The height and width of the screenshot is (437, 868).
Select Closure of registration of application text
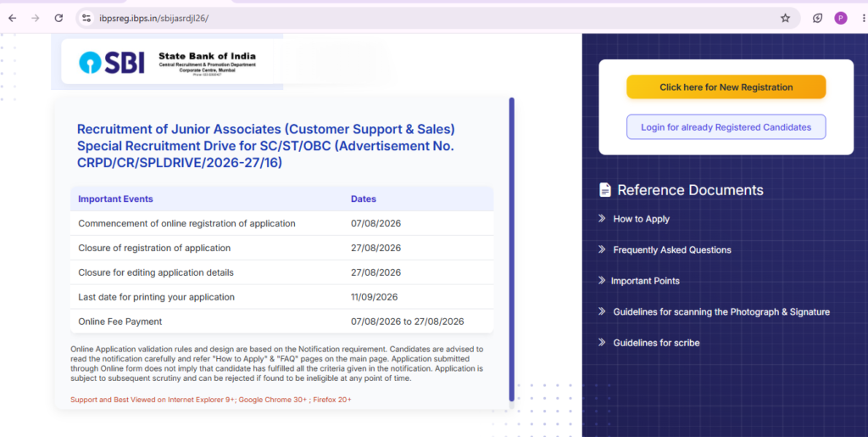pyautogui.click(x=154, y=248)
